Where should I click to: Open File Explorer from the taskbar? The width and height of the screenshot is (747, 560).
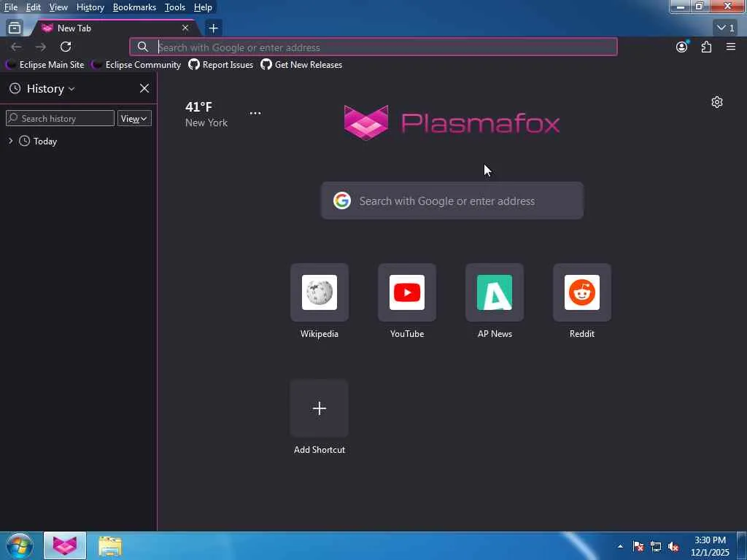coord(110,546)
